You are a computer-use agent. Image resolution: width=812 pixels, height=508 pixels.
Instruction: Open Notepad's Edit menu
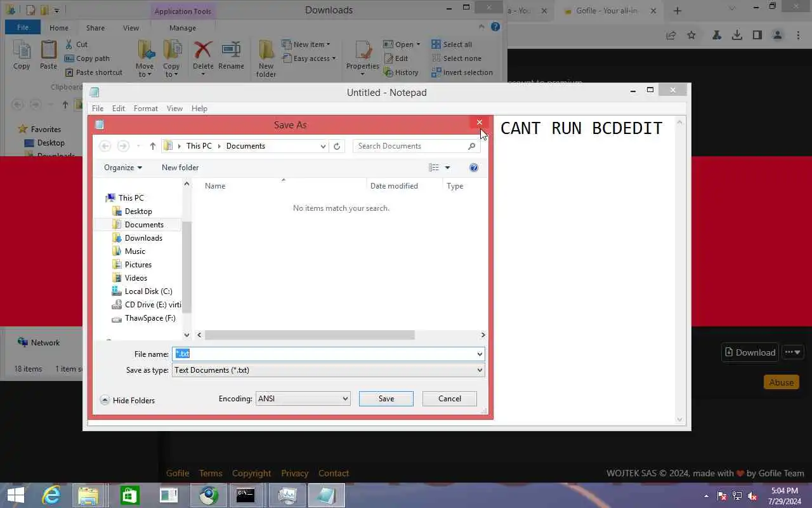point(119,109)
